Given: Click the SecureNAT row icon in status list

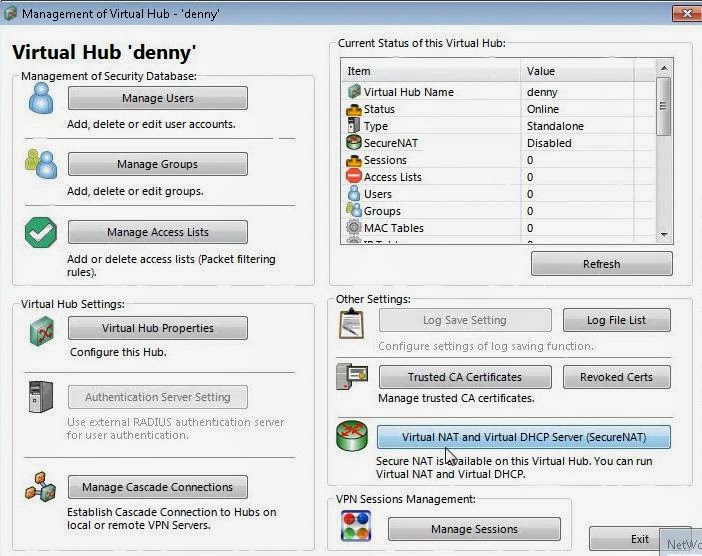Looking at the screenshot, I should point(354,142).
